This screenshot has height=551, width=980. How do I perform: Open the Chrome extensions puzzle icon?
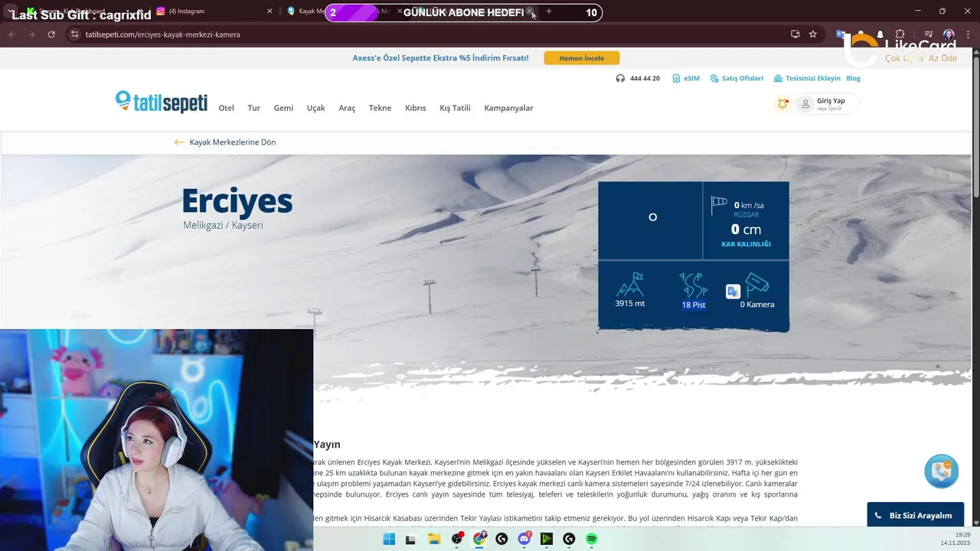900,34
